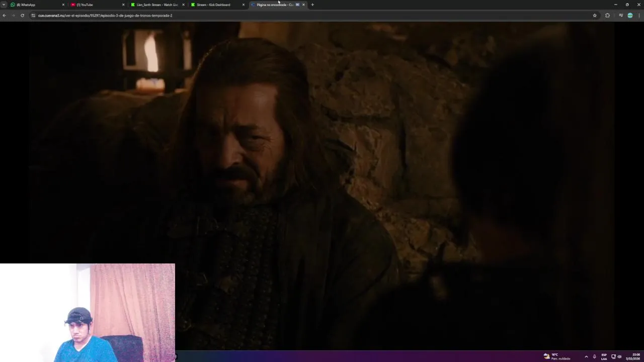The width and height of the screenshot is (644, 362).
Task: Switch to the Lien_Sorth Stream Kick tab
Action: 157,5
